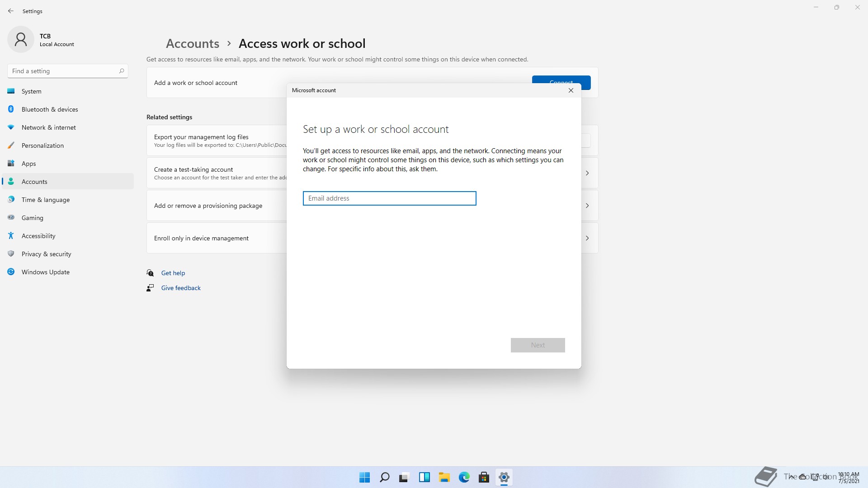Click the Give feedback person icon
The width and height of the screenshot is (868, 488).
coord(150,288)
